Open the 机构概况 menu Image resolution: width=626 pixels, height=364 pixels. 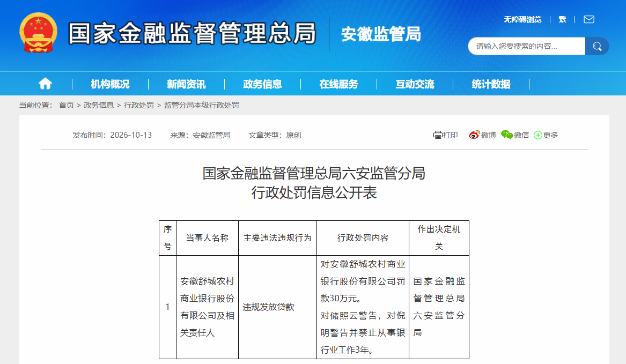(110, 84)
